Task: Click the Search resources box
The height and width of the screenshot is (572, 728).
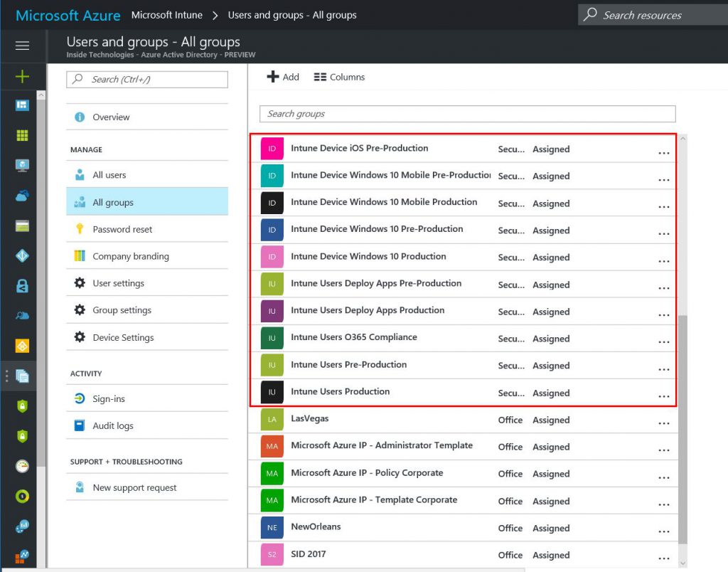Action: 653,15
